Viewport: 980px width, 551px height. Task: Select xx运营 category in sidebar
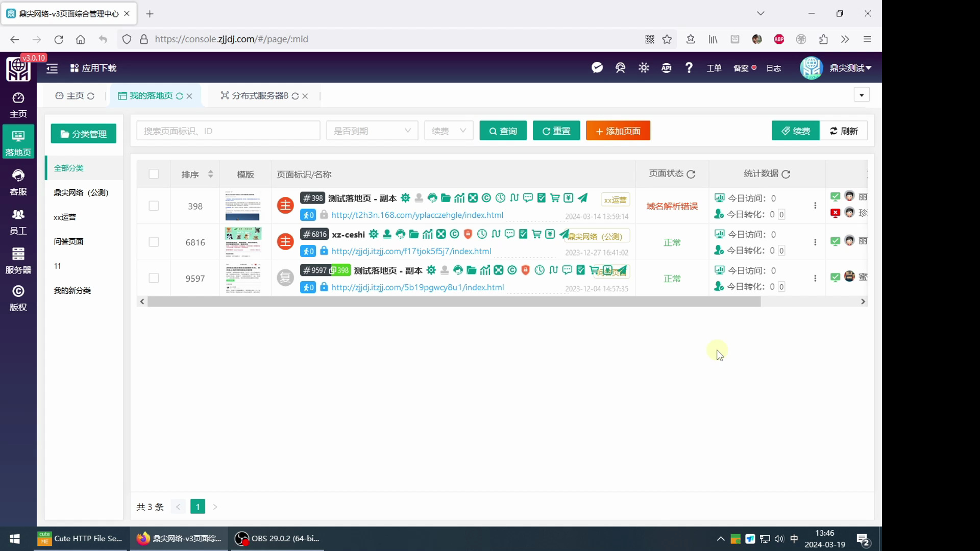point(65,217)
